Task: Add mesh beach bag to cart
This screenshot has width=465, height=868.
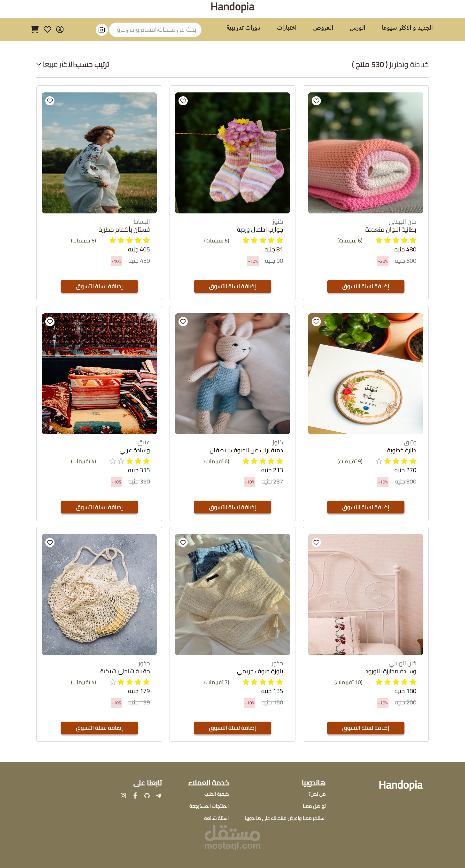Action: click(99, 728)
